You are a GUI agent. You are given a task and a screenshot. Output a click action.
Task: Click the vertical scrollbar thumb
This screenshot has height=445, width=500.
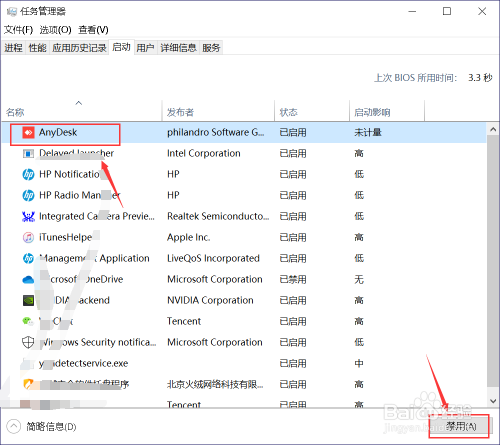(x=493, y=262)
